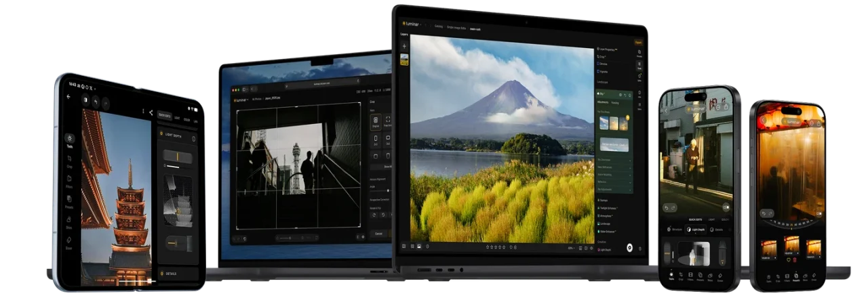Select Crop in the tablet sidebar
The width and height of the screenshot is (868, 296).
click(69, 161)
